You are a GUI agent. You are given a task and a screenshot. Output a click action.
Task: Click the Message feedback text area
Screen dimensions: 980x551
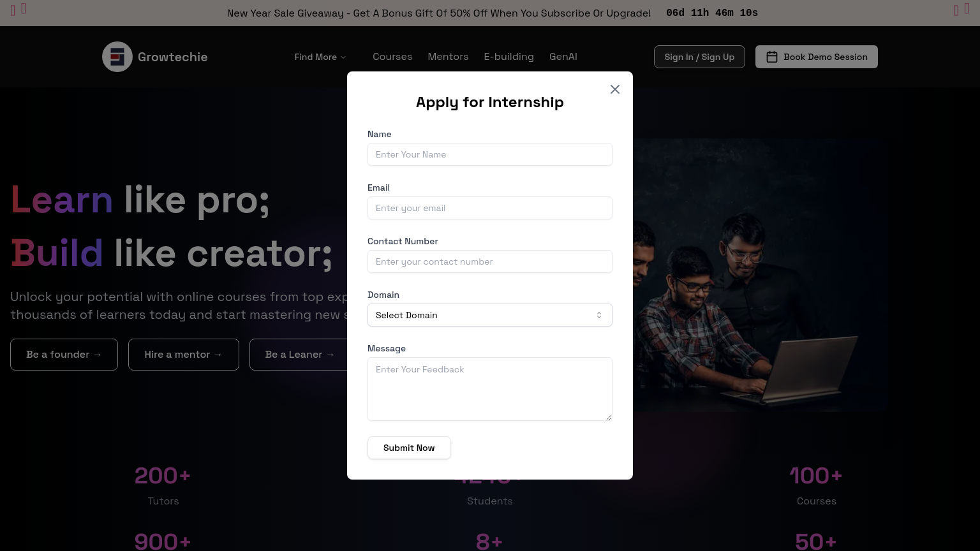click(x=490, y=389)
